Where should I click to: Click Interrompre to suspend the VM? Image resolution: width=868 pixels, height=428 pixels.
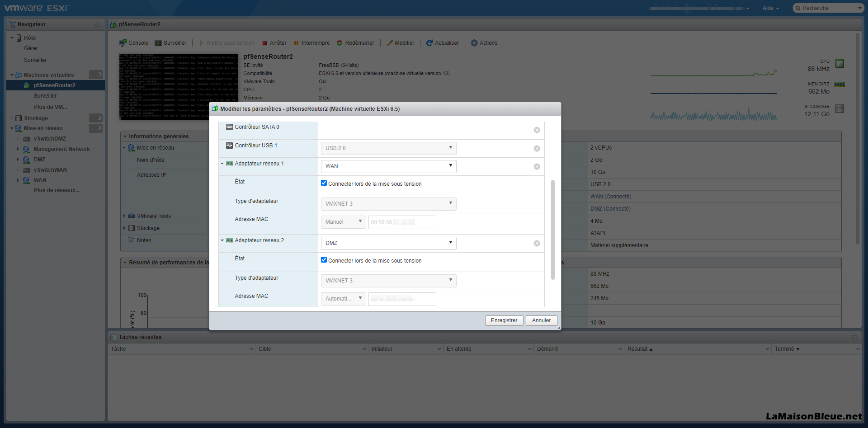click(311, 43)
